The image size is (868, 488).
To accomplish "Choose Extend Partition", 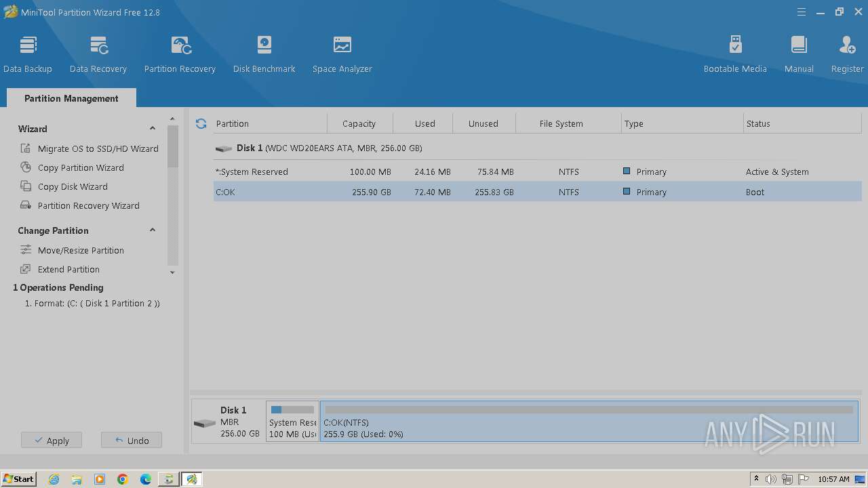I will pos(60,269).
